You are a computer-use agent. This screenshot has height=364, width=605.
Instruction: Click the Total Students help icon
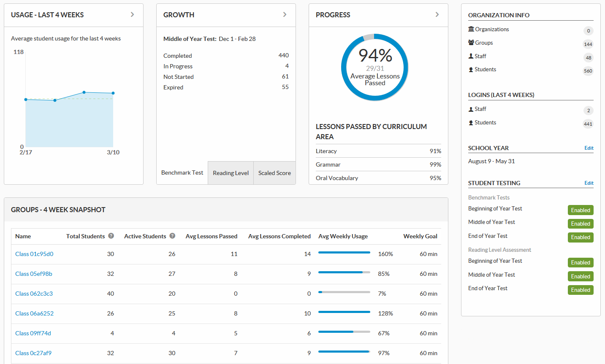[111, 236]
